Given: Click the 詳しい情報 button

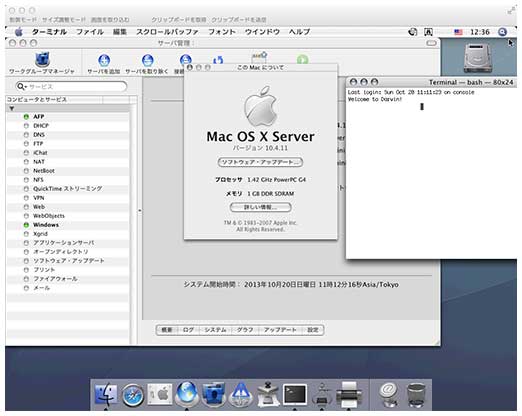Looking at the screenshot, I should coord(260,207).
